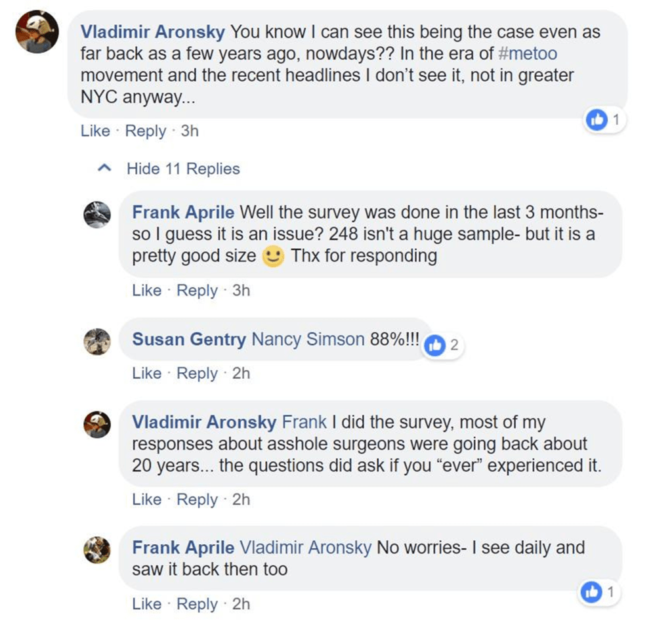This screenshot has height=621, width=672.
Task: Click the thumbs-up reaction on the 'No worries' reply
Action: point(593,592)
